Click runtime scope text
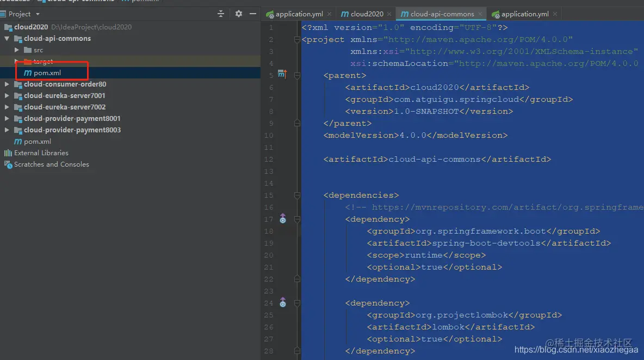The height and width of the screenshot is (360, 644). pos(424,255)
